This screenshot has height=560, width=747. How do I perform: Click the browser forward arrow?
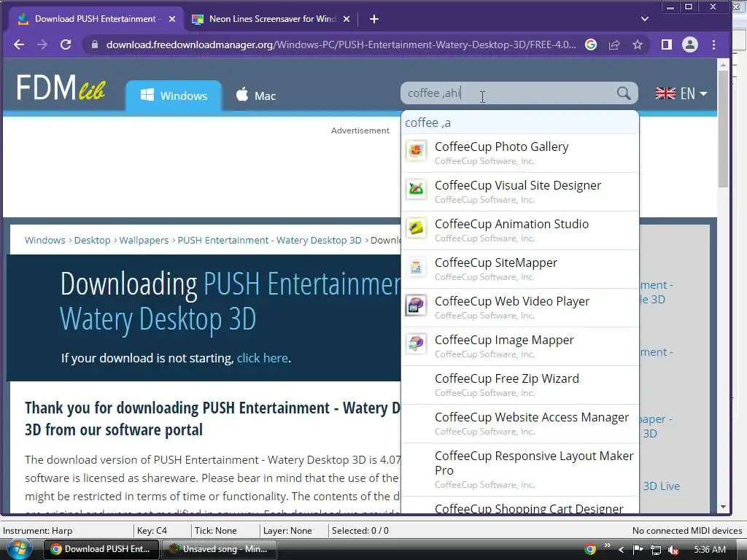42,44
